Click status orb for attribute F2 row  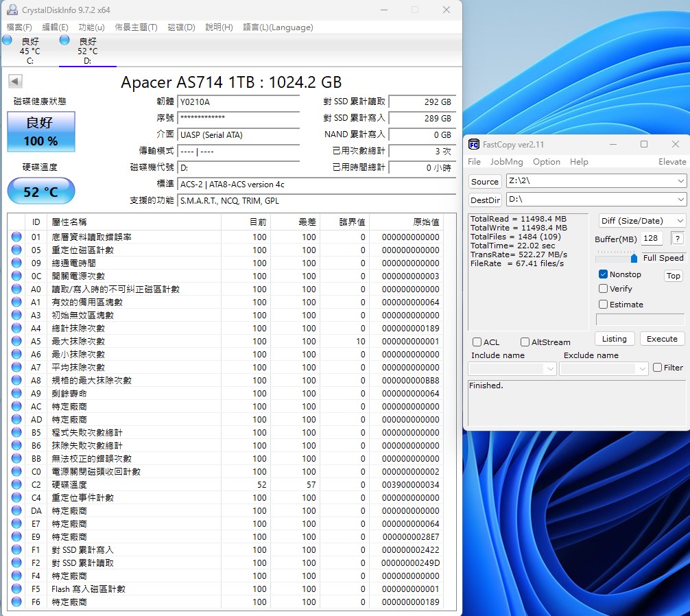click(x=16, y=562)
